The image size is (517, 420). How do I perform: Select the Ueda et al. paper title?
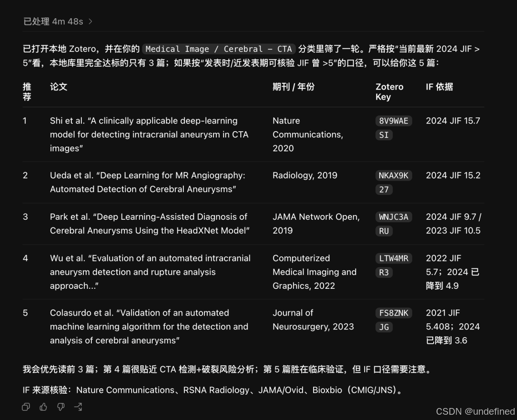coord(148,182)
